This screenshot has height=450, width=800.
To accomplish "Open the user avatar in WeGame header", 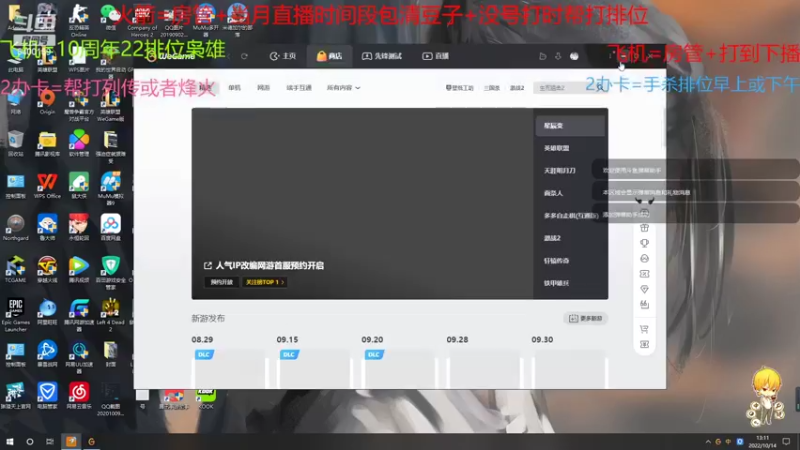I will tap(574, 56).
